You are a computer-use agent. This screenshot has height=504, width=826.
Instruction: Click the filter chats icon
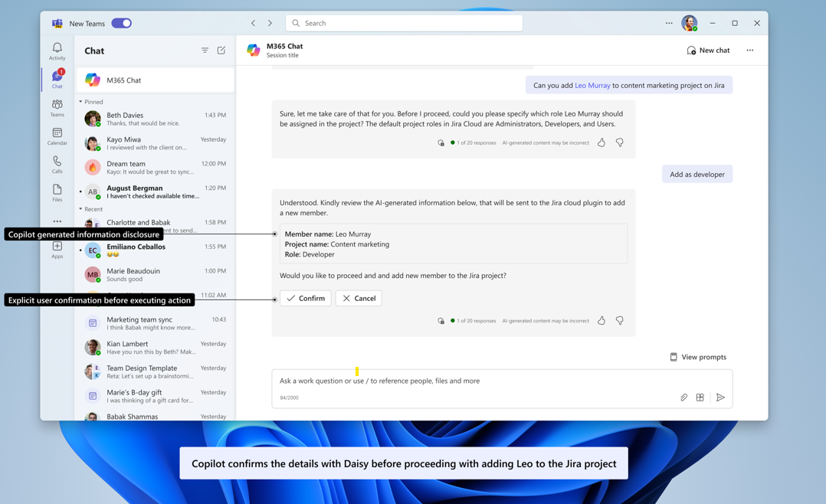(x=205, y=51)
